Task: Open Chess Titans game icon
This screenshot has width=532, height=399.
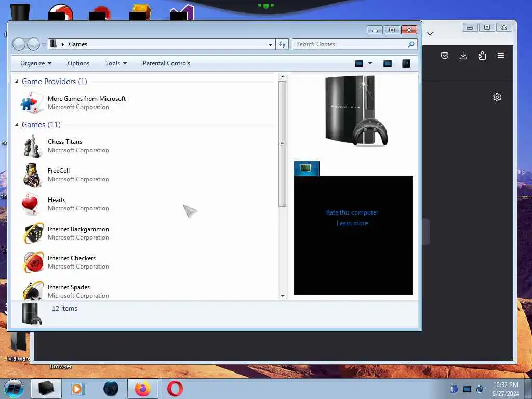Action: click(x=32, y=146)
